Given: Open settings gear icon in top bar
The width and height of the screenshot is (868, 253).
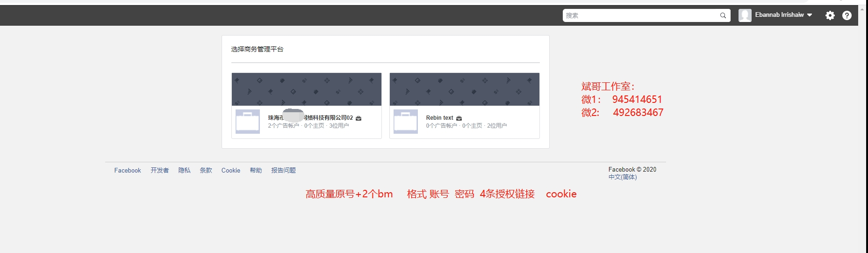Looking at the screenshot, I should tap(830, 15).
